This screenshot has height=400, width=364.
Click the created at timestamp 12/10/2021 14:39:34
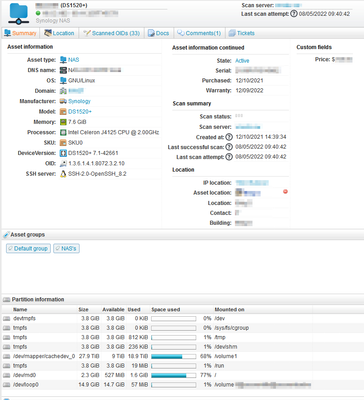(261, 137)
